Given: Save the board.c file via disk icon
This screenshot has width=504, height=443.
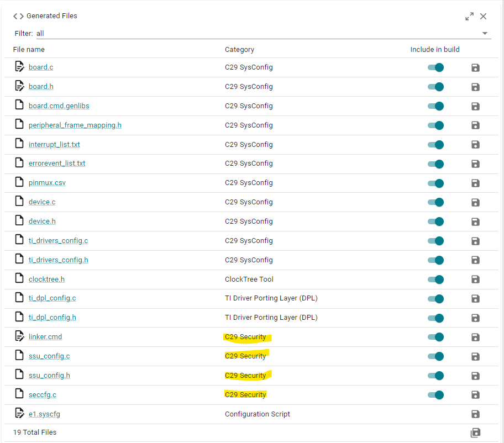Looking at the screenshot, I should coord(475,67).
